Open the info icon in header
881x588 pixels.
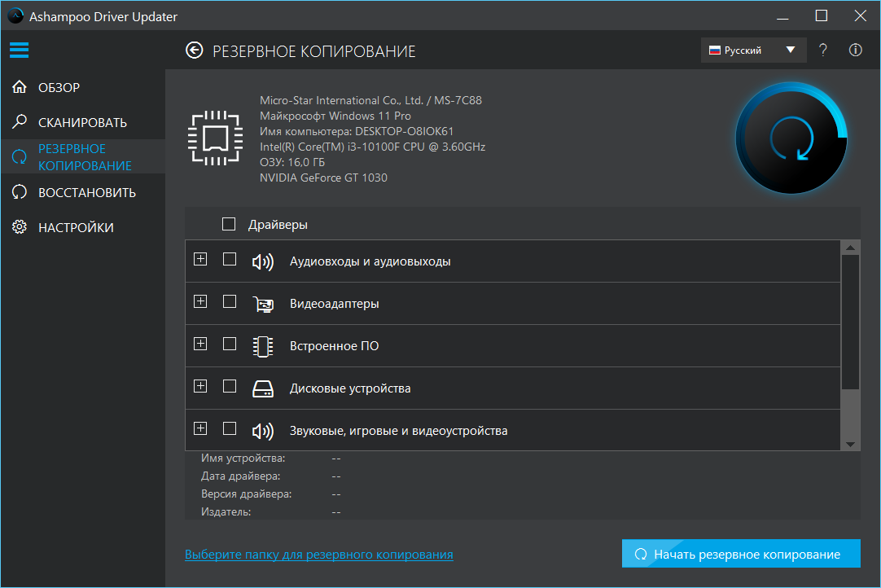[x=855, y=50]
